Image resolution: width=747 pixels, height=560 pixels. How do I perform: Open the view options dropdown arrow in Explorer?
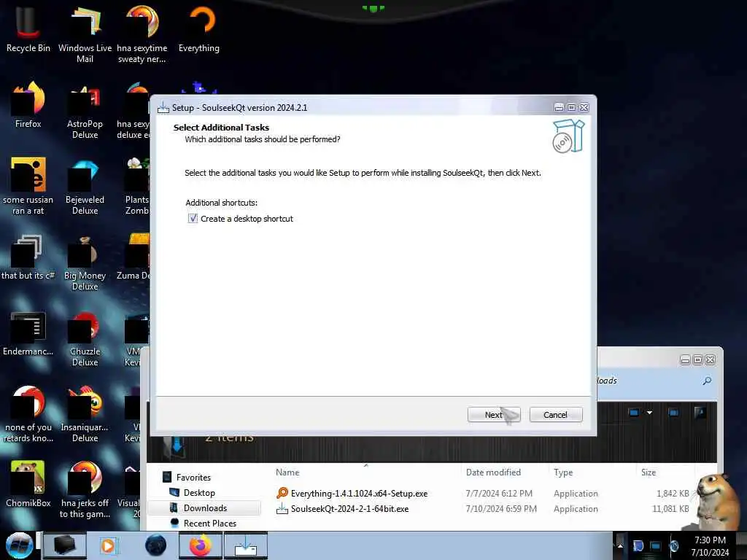(649, 413)
